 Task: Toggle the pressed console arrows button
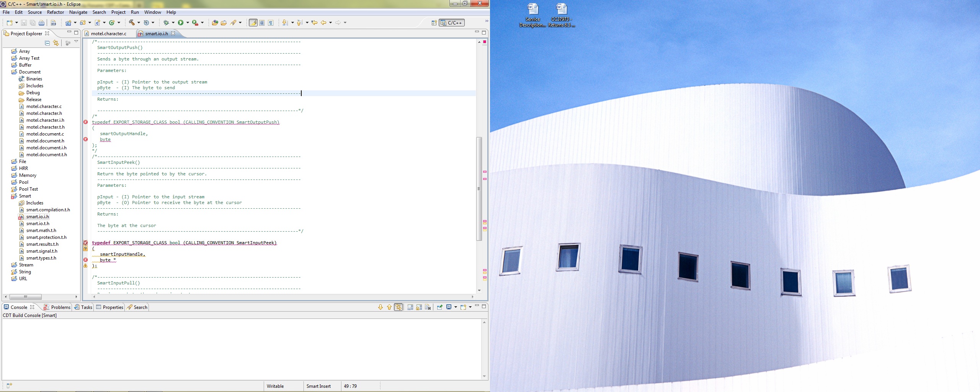click(x=398, y=307)
